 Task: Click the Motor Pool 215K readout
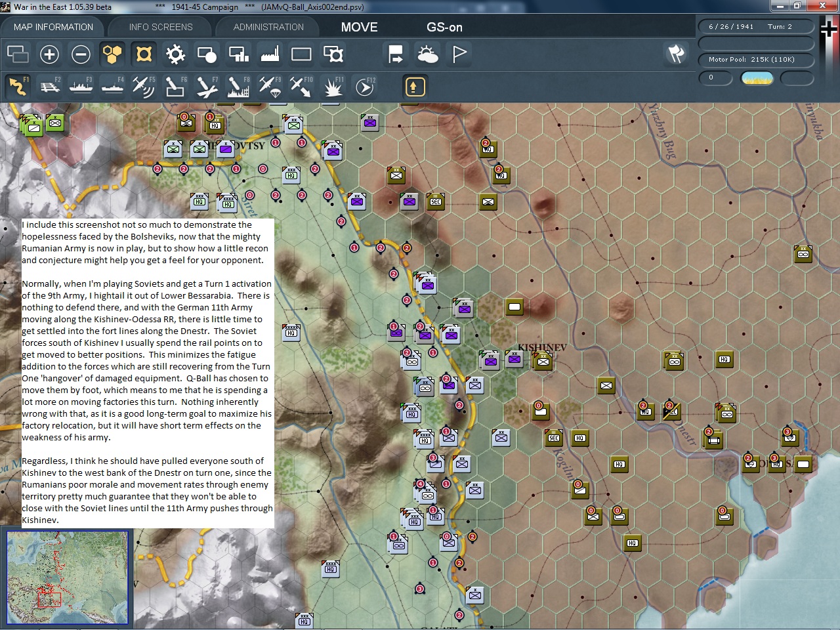pyautogui.click(x=755, y=60)
